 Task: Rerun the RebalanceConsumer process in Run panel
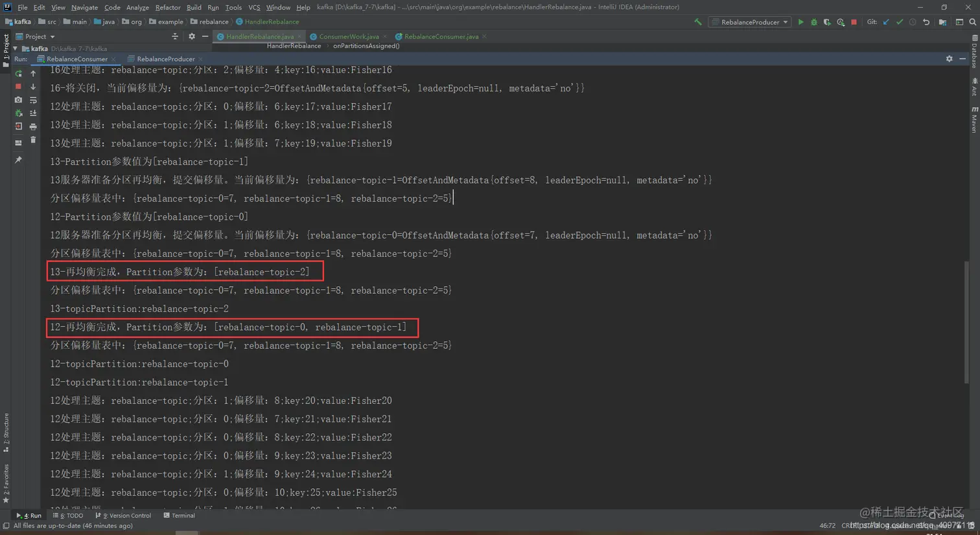18,73
